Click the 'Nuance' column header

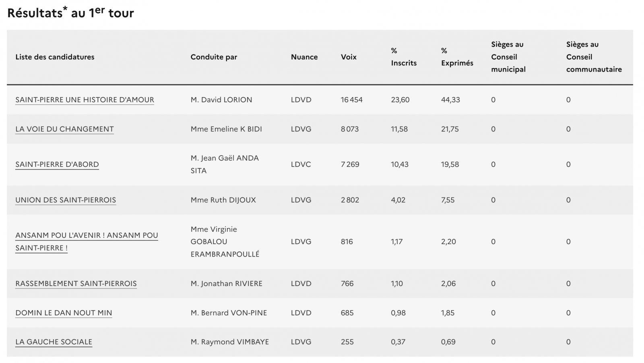[304, 57]
